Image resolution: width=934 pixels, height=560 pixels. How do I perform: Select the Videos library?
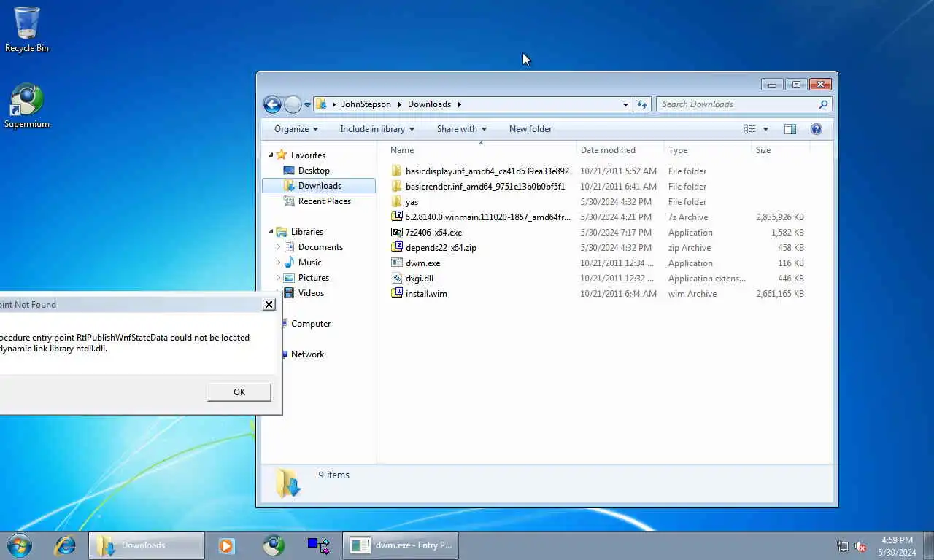click(311, 293)
